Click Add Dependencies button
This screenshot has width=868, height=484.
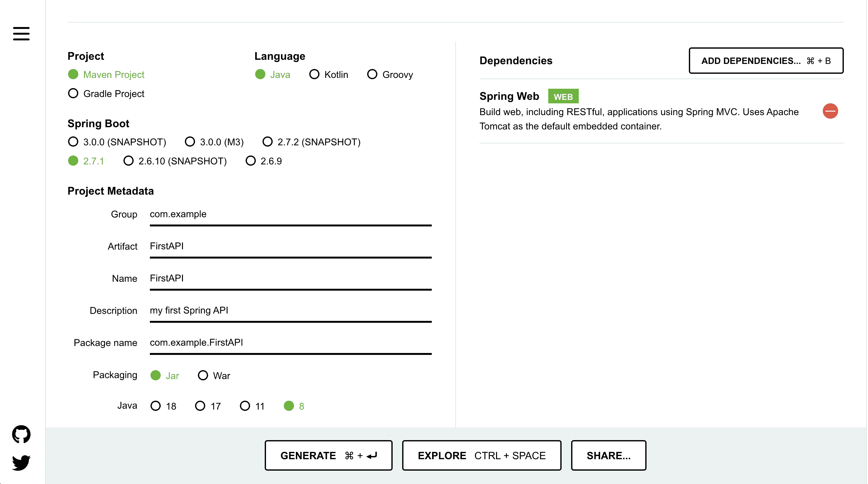point(766,61)
